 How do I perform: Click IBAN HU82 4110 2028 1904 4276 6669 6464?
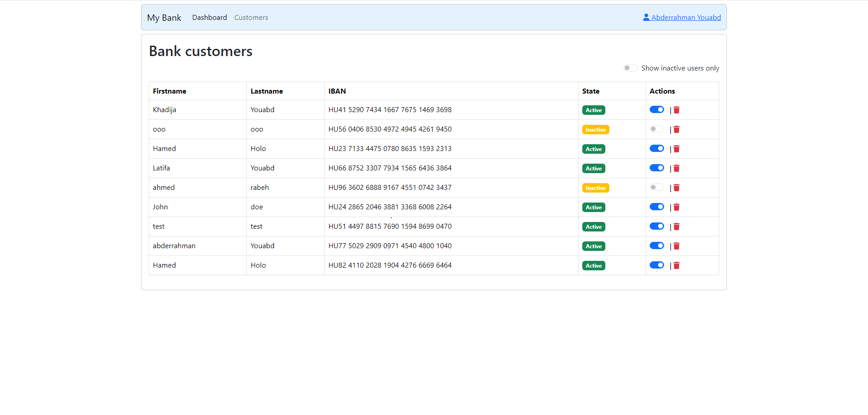point(390,265)
